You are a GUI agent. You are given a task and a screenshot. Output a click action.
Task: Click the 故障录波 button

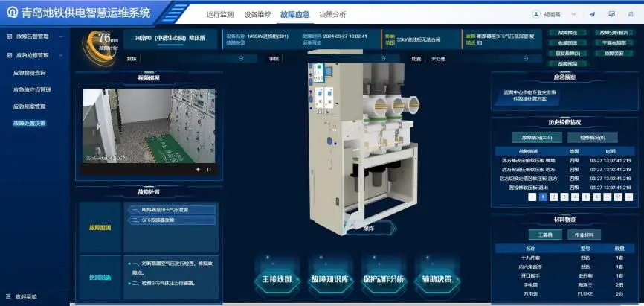pos(614,54)
